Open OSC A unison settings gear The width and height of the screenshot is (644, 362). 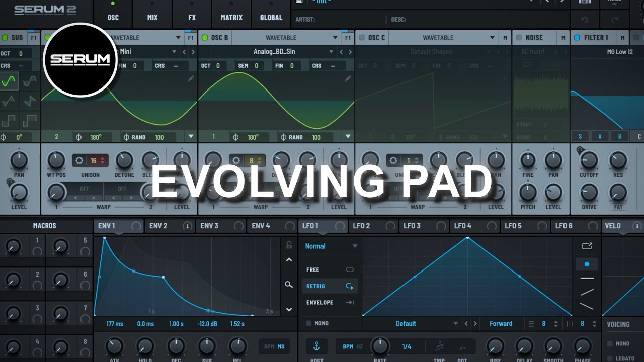79,161
